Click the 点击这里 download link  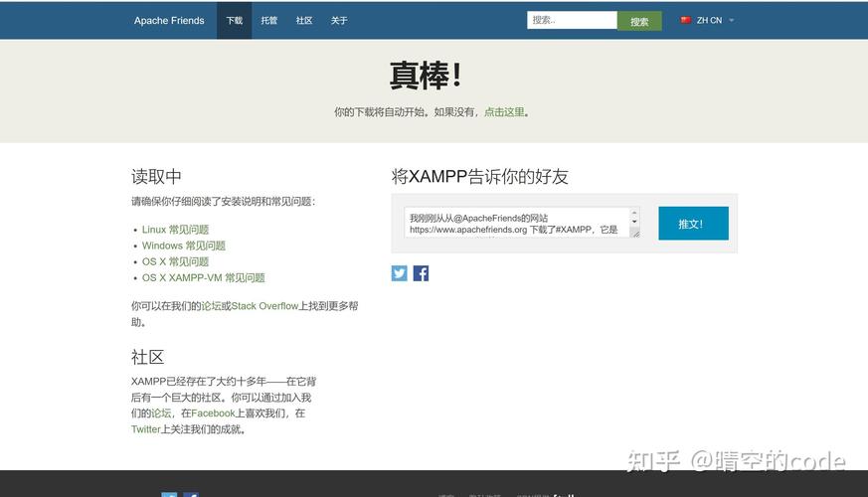click(x=504, y=111)
